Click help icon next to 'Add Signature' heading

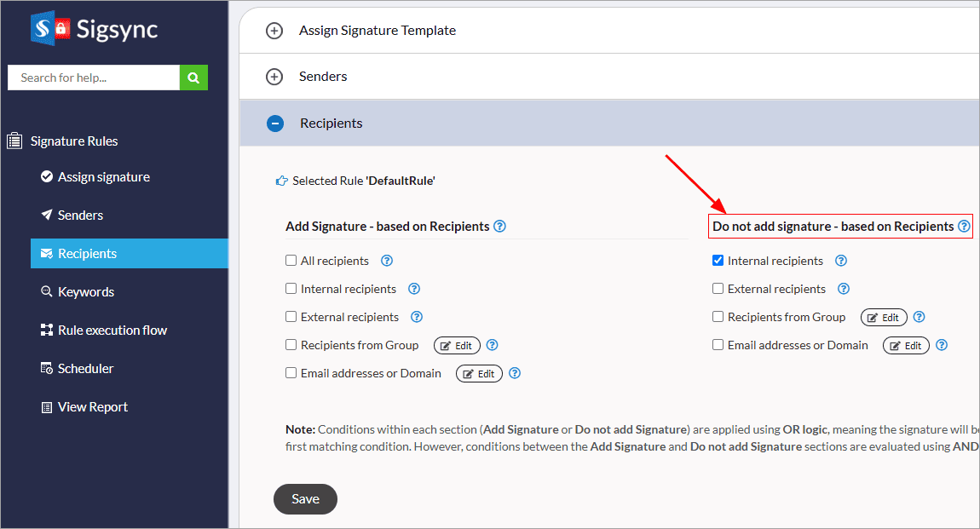click(x=499, y=227)
